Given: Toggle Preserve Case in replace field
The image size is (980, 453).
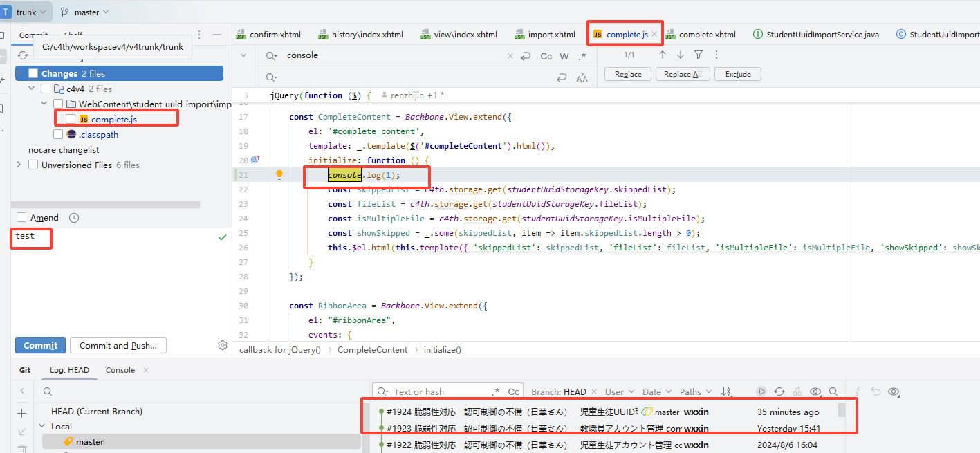Looking at the screenshot, I should [582, 78].
